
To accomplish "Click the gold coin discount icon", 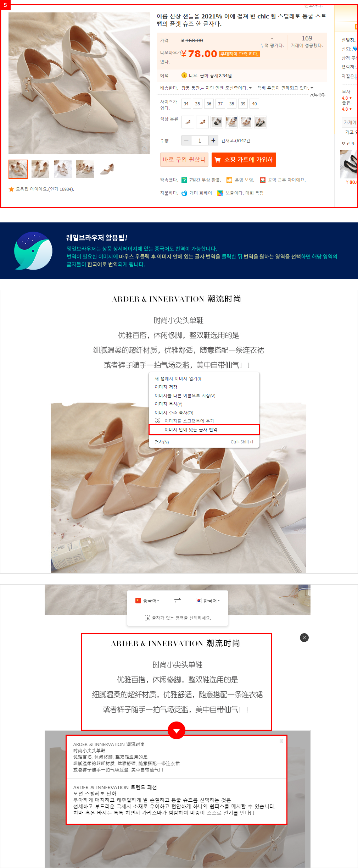I will coord(184,75).
